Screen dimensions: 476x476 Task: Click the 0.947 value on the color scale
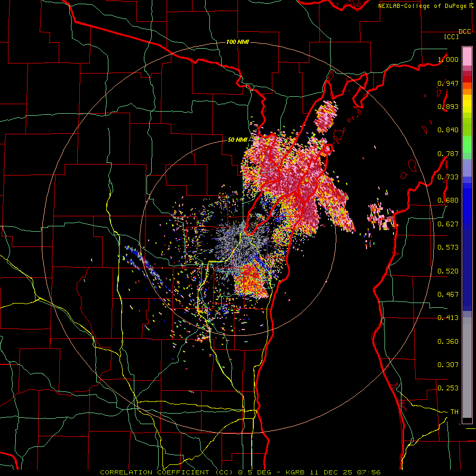448,83
